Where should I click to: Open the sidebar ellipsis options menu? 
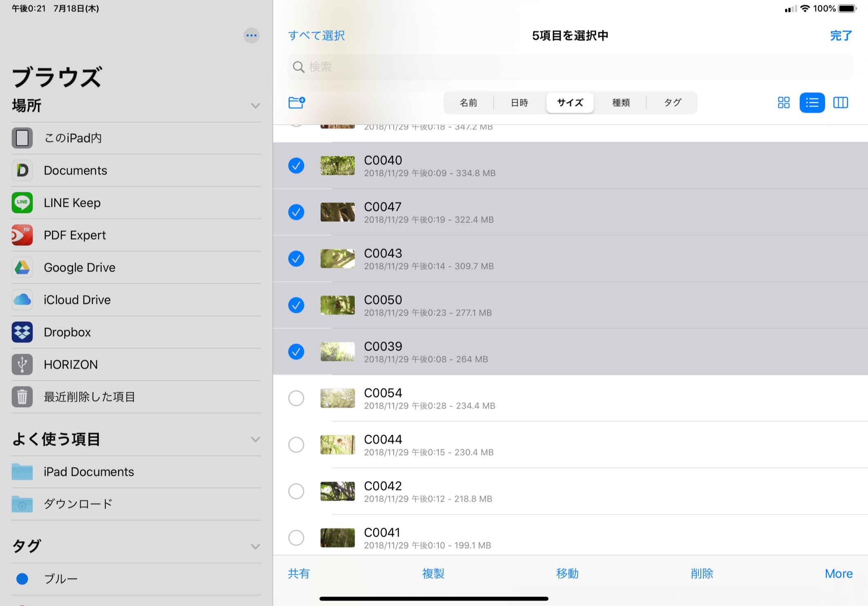(x=251, y=36)
